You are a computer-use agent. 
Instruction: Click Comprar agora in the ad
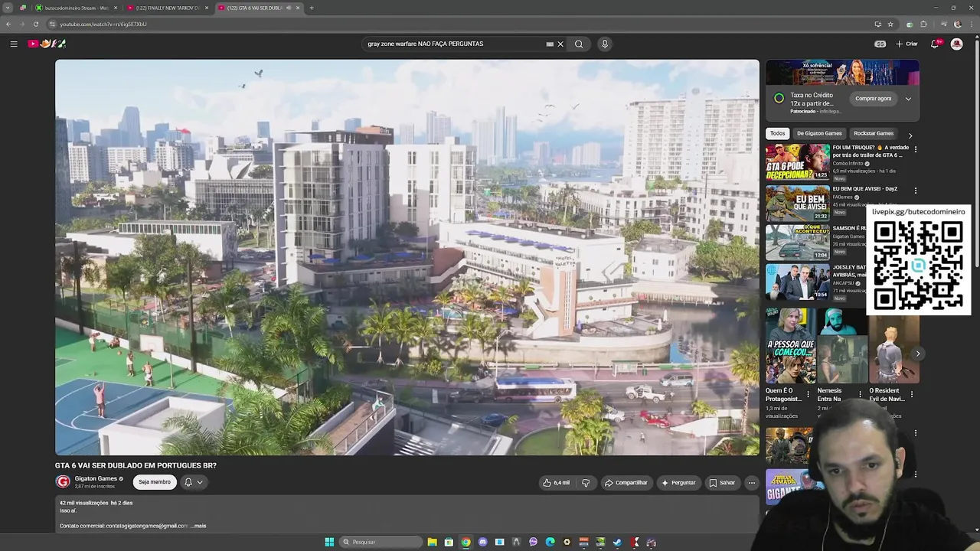point(874,98)
